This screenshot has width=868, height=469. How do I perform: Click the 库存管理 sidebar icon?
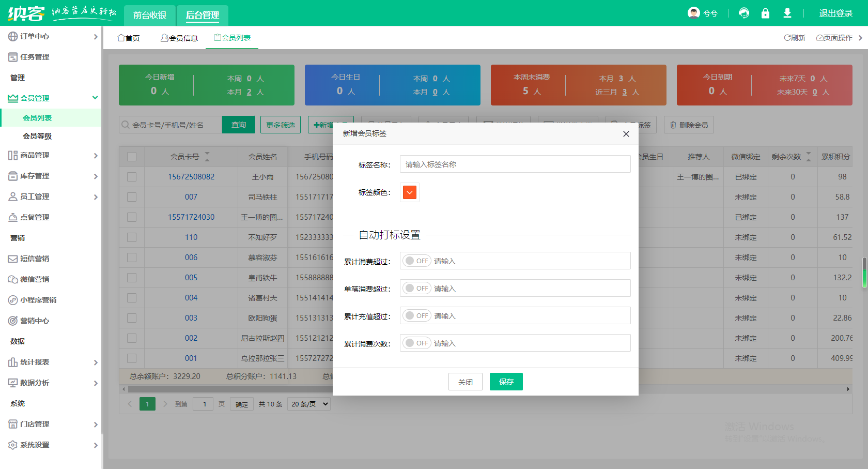[13, 176]
